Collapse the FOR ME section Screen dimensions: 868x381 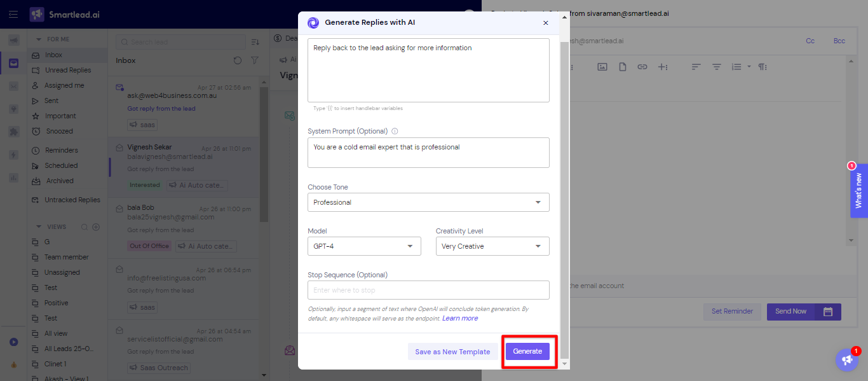point(39,39)
